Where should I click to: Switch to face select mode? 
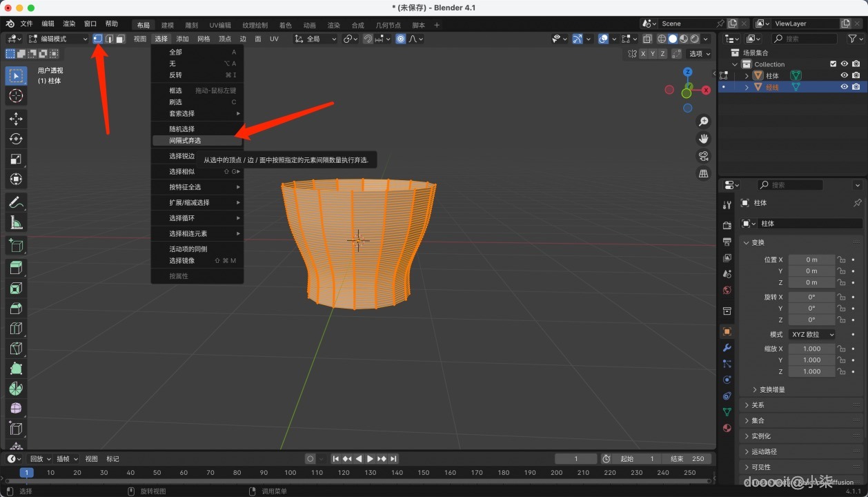[x=120, y=39]
